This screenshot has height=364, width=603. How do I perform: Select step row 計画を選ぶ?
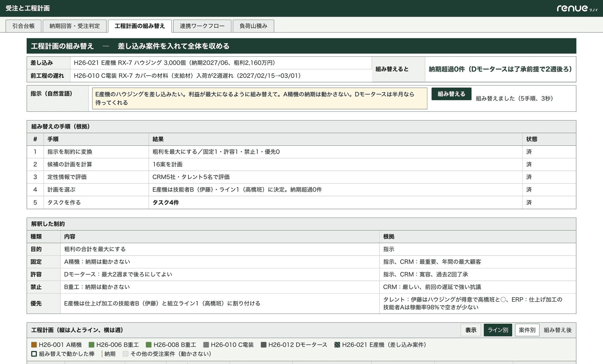coord(301,190)
